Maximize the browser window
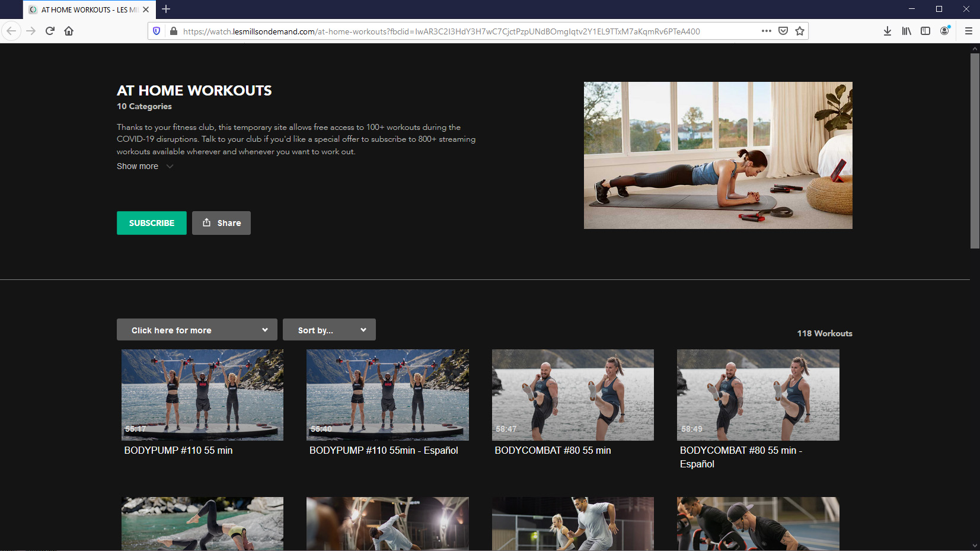980x551 pixels. (939, 9)
